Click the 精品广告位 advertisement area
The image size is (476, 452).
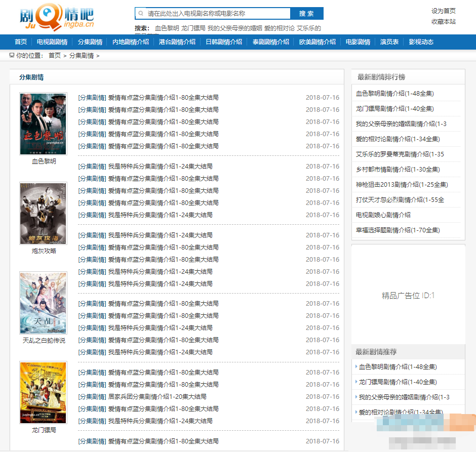[408, 296]
